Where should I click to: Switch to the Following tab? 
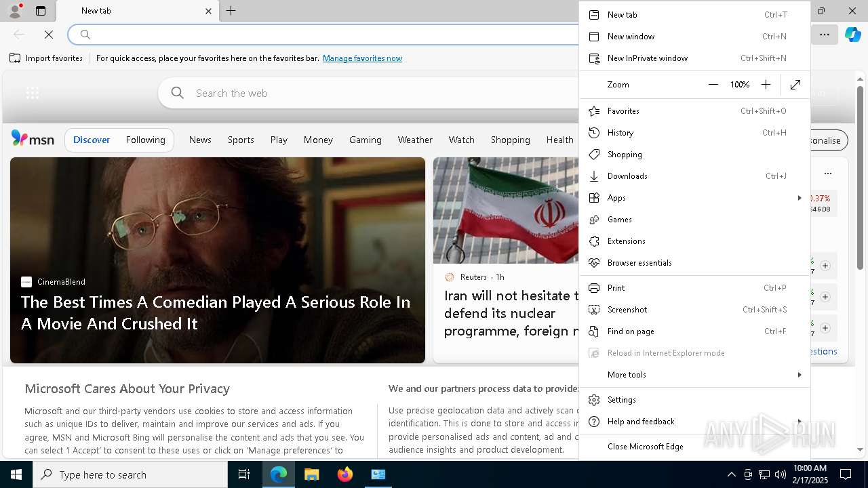(145, 140)
